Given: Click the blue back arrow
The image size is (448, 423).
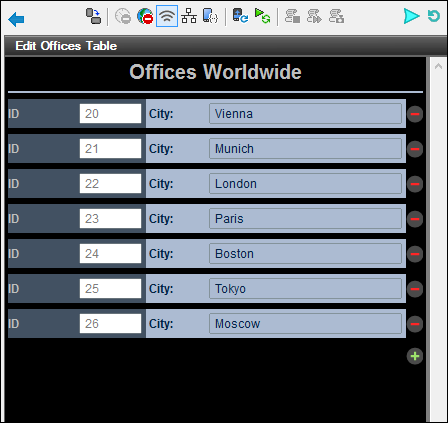Looking at the screenshot, I should 16,19.
